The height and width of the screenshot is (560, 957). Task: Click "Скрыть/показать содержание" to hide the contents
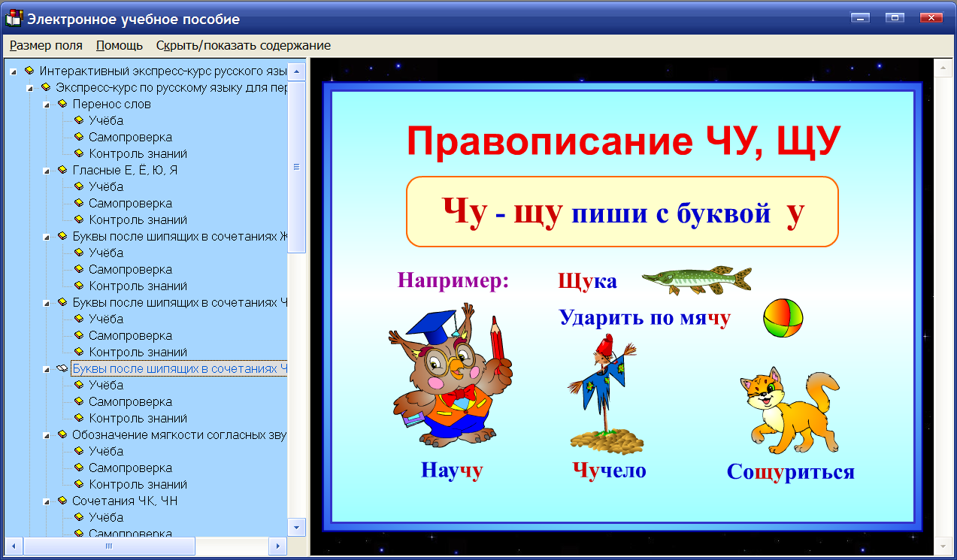point(242,45)
